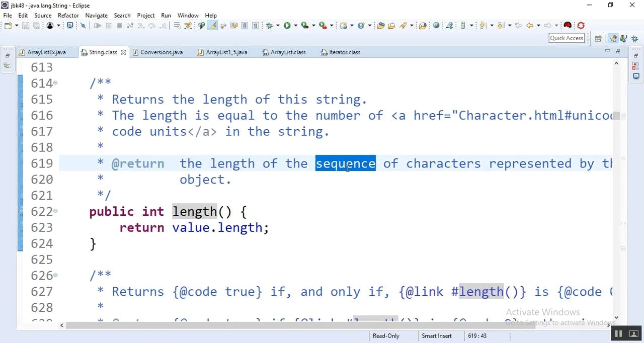Toggle Skip All Breakpoints
The height and width of the screenshot is (343, 644).
(x=83, y=26)
